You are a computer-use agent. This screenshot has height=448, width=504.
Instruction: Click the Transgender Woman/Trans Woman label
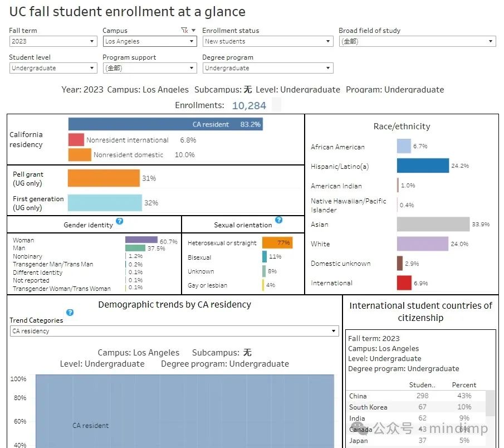62,289
